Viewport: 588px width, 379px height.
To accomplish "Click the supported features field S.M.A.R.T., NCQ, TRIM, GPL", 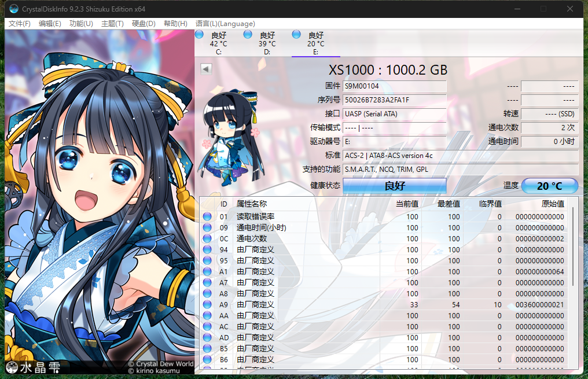I will [x=461, y=169].
